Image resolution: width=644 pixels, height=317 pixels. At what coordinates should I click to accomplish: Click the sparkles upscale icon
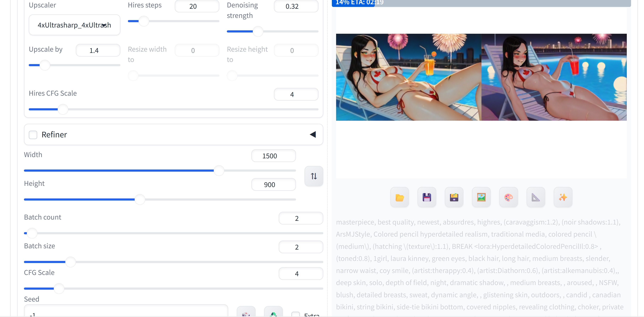pyautogui.click(x=563, y=197)
